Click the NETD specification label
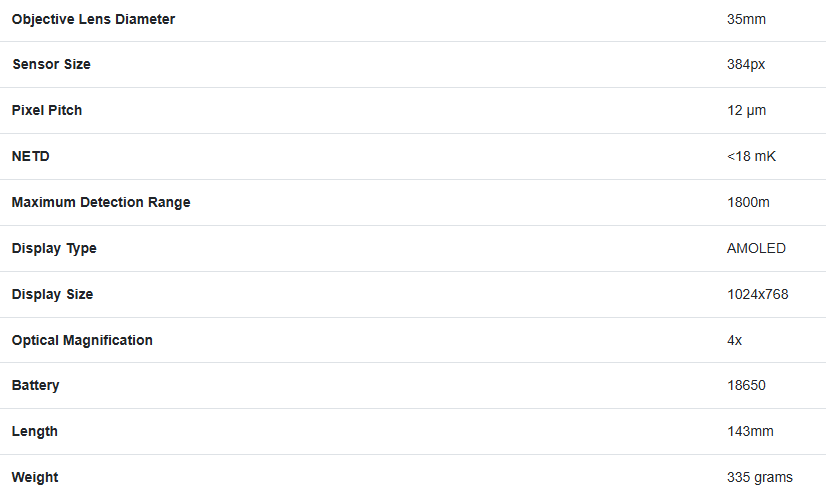Screen dimensions: 826x495 [x=31, y=156]
